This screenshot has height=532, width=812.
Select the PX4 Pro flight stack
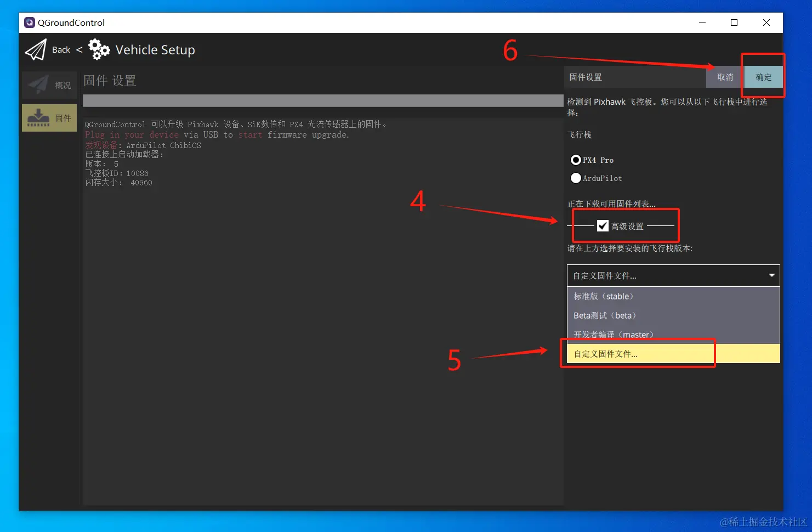pyautogui.click(x=592, y=160)
